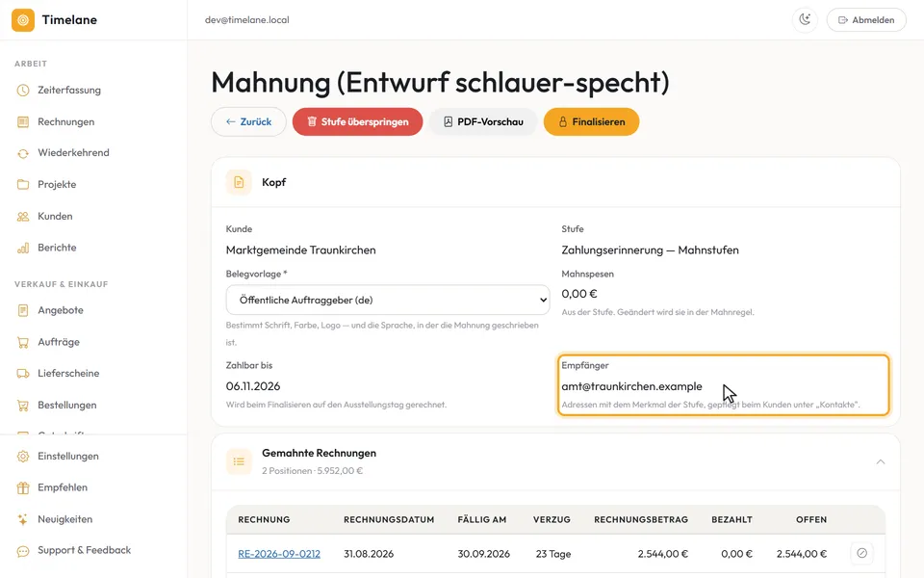924x578 pixels.
Task: Click the 30.09.2026 due date cell
Action: (x=484, y=554)
